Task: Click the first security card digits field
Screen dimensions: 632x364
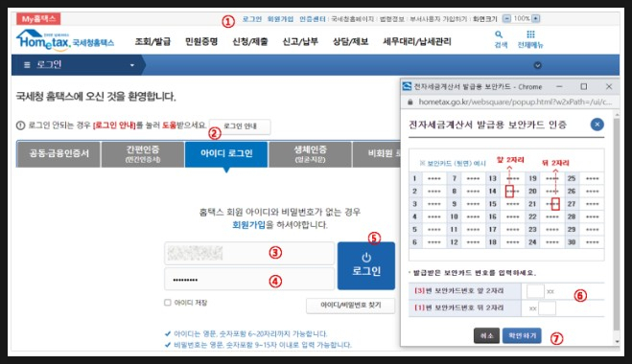Action: point(535,291)
